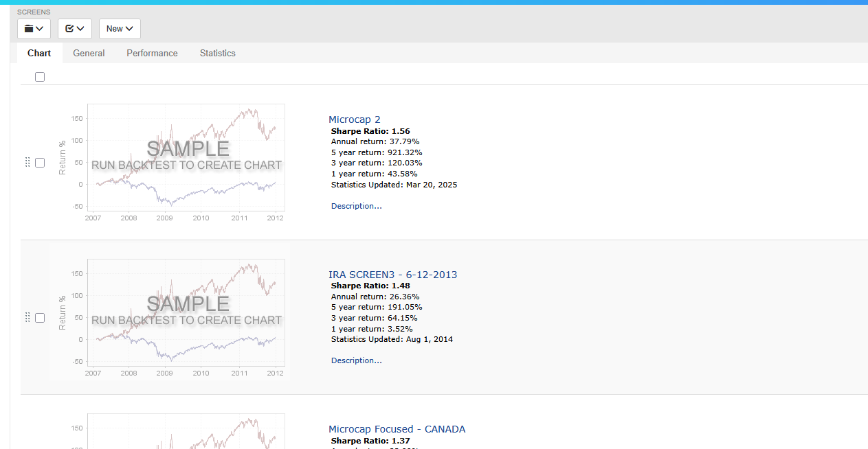Expand the New screen dropdown
The height and width of the screenshot is (449, 868).
click(x=120, y=29)
